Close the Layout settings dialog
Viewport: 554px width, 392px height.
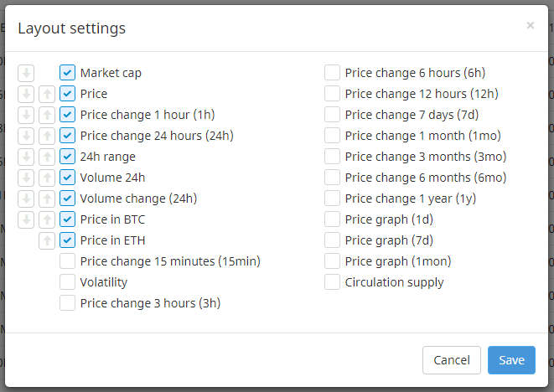[530, 26]
